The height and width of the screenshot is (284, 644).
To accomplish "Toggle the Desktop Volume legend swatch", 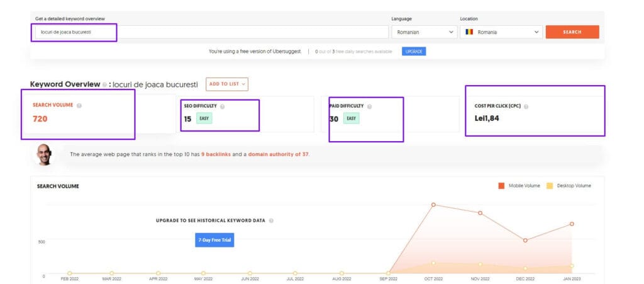I will pyautogui.click(x=550, y=186).
